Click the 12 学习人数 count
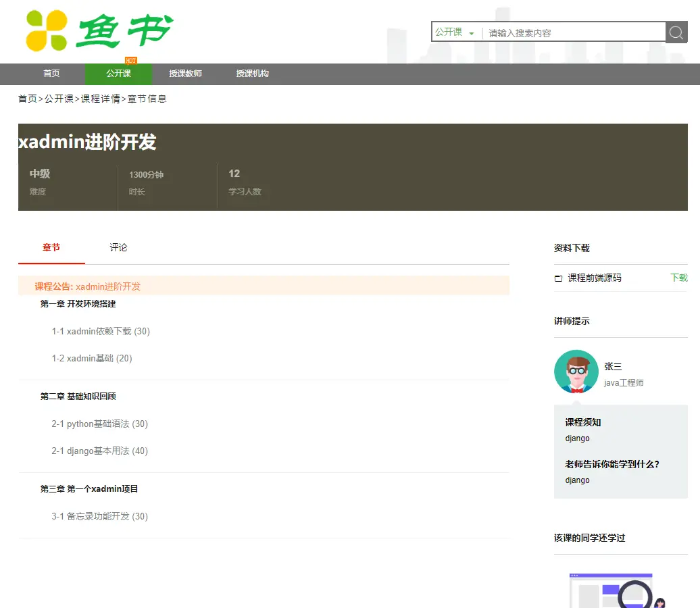Screen dimensions: 700x608 pos(234,174)
